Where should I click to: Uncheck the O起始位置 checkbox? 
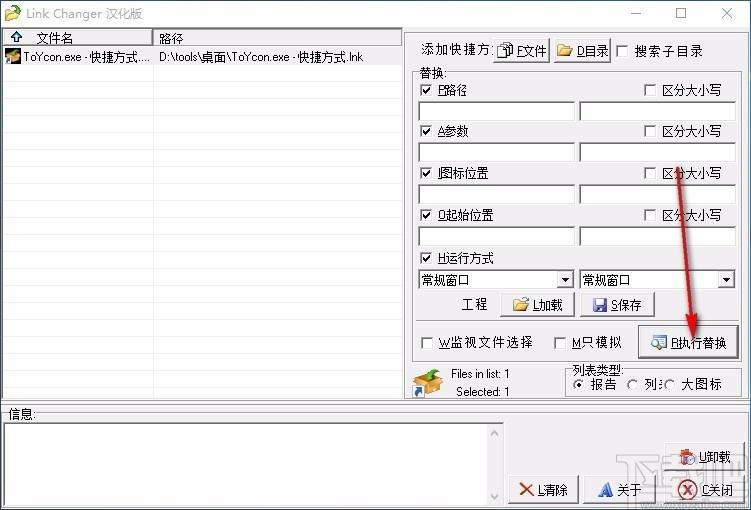[425, 215]
